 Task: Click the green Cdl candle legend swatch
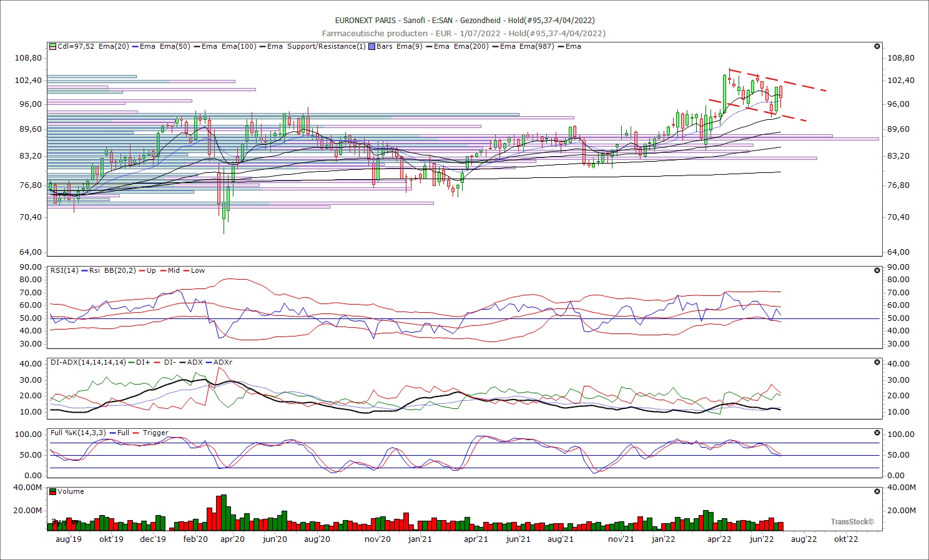coord(53,46)
